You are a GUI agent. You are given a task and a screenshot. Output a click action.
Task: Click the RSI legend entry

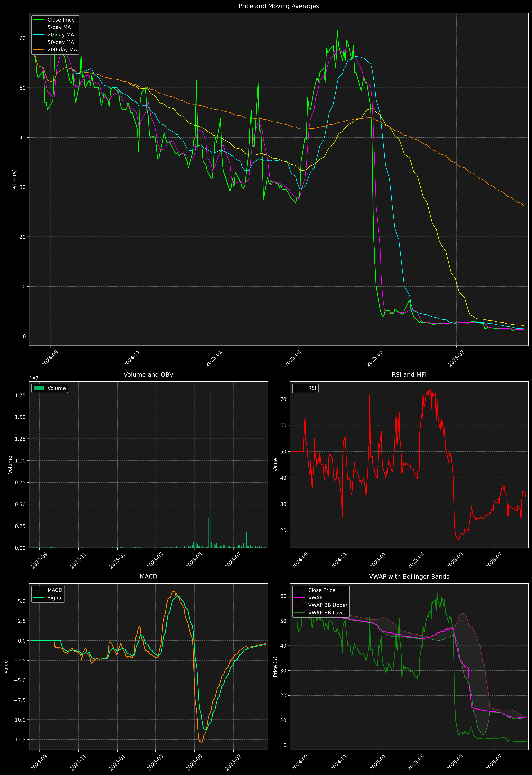pos(312,388)
